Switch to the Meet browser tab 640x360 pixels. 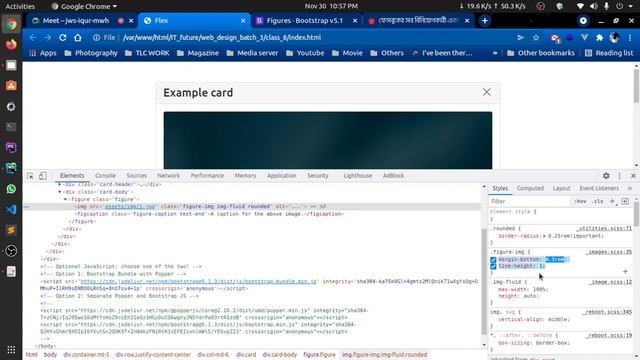tap(81, 21)
